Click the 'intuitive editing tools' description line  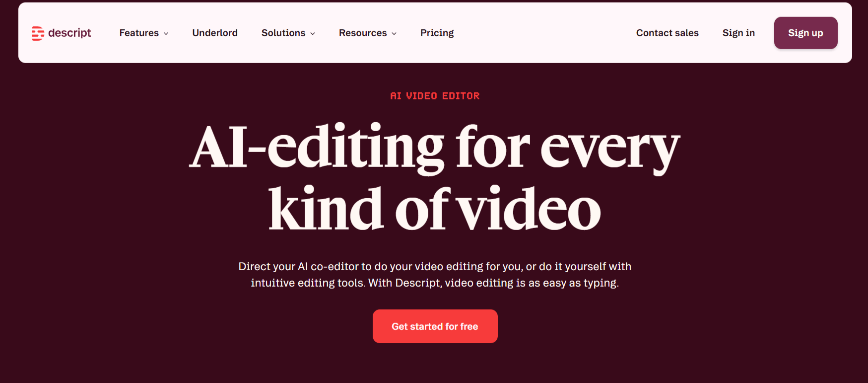(x=435, y=283)
